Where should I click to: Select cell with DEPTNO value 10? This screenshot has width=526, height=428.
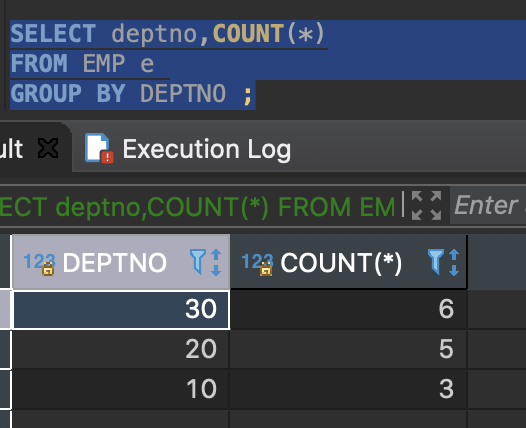[x=121, y=389]
